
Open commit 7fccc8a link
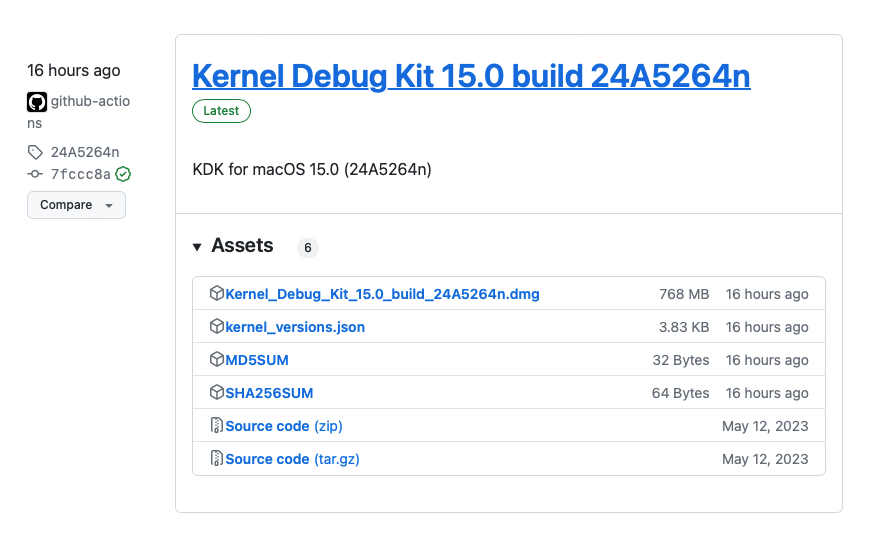(x=81, y=174)
